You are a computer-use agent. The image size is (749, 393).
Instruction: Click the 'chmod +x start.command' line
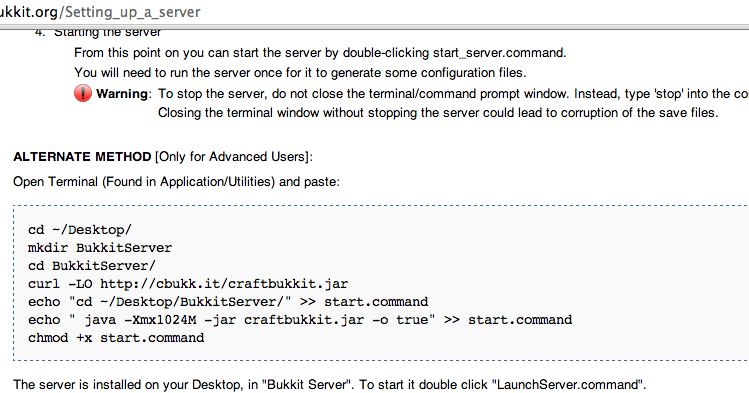pos(116,338)
